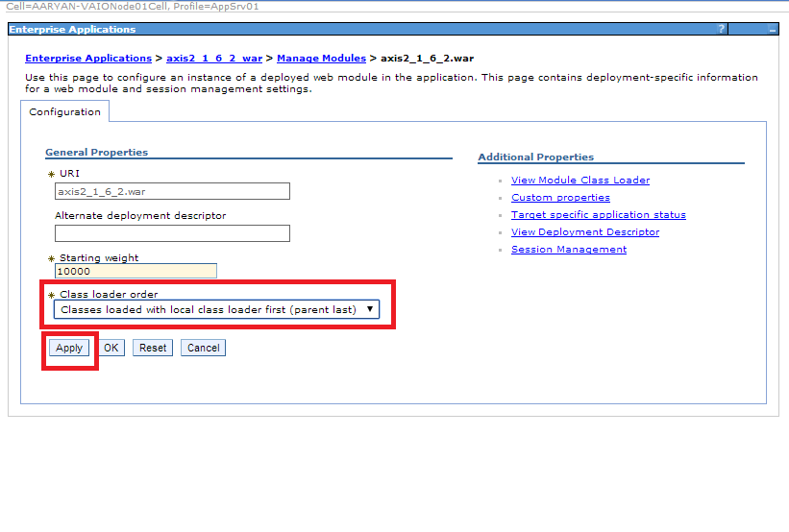The height and width of the screenshot is (532, 789).
Task: Click the Starting weight label
Action: [x=99, y=258]
